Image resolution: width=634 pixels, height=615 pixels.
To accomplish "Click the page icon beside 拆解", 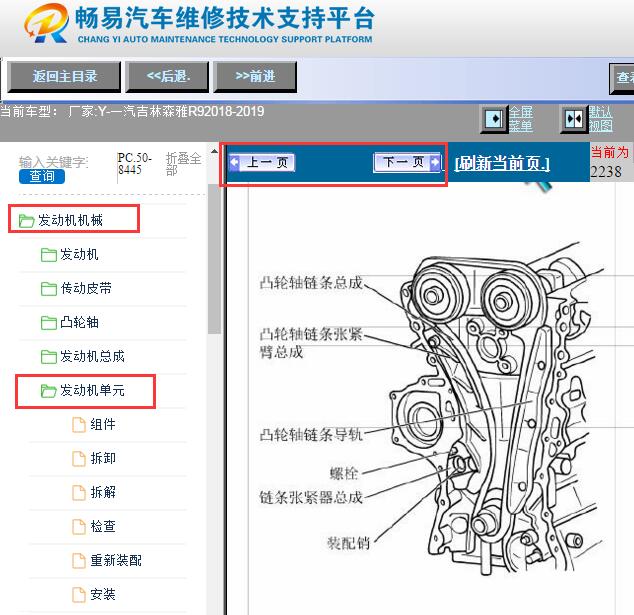I will pyautogui.click(x=79, y=492).
